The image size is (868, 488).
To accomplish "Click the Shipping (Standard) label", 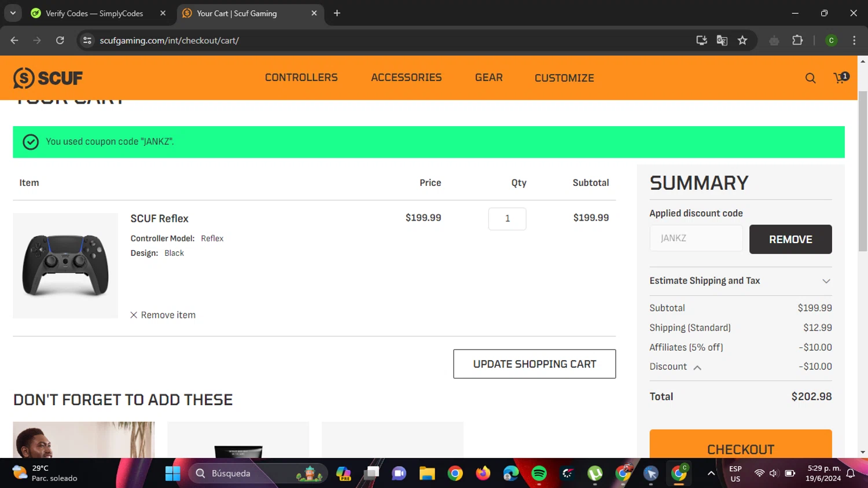I will pyautogui.click(x=690, y=328).
